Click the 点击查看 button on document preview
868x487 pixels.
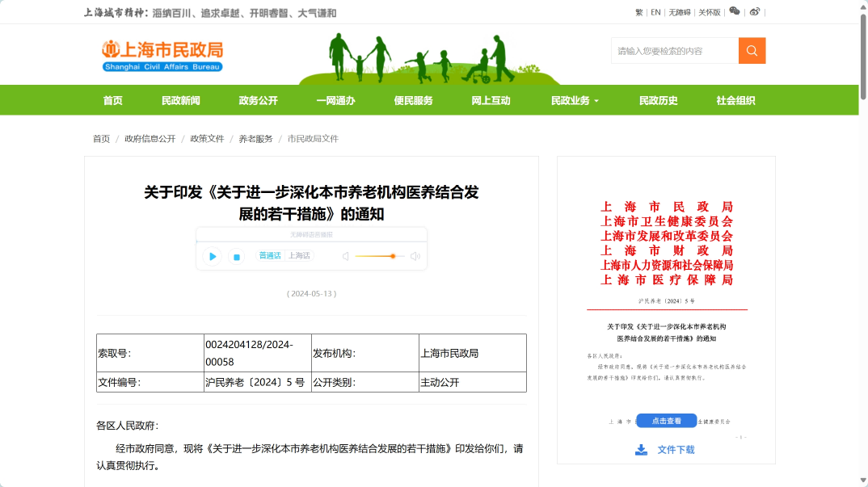666,421
